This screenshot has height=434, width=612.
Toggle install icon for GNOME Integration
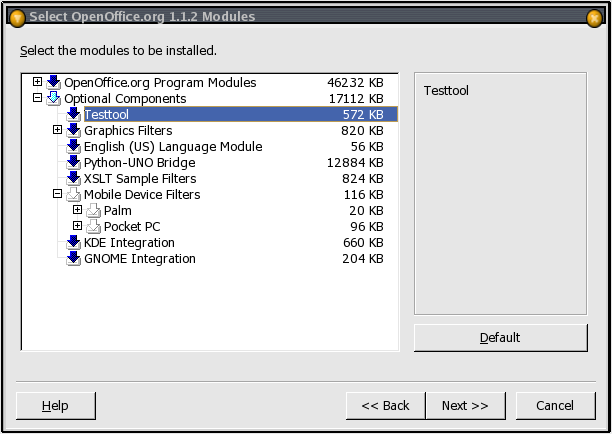click(73, 258)
